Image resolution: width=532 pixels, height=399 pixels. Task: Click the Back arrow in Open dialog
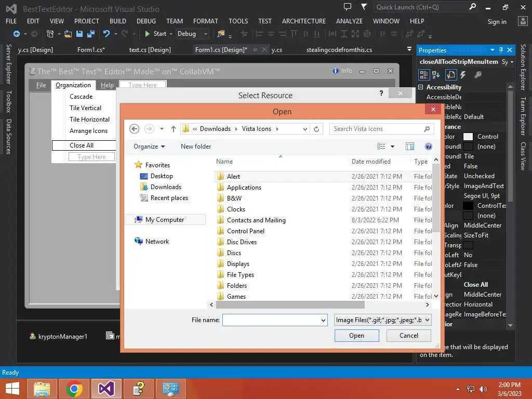[135, 129]
